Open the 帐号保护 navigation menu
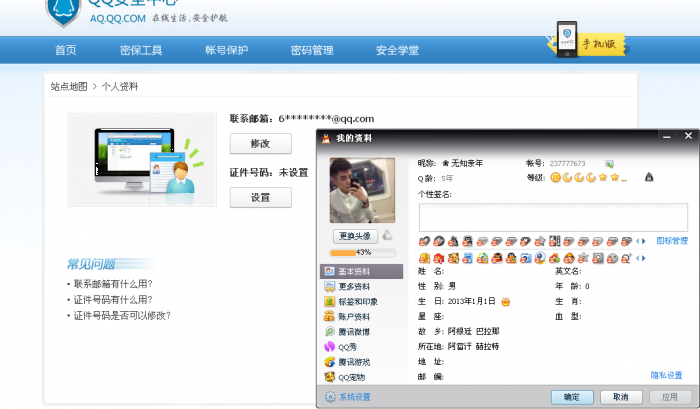The image size is (700, 409). tap(226, 50)
